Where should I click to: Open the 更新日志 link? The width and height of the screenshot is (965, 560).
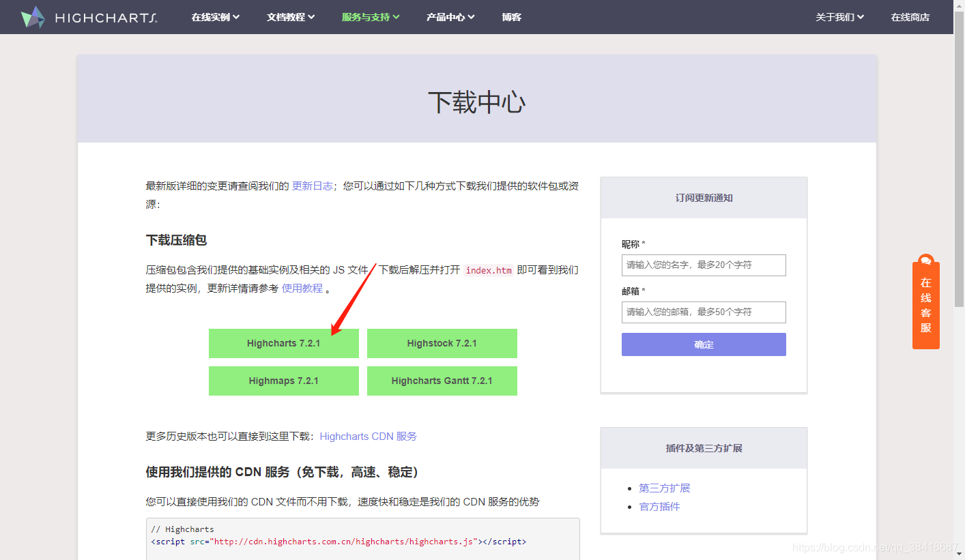pyautogui.click(x=313, y=186)
